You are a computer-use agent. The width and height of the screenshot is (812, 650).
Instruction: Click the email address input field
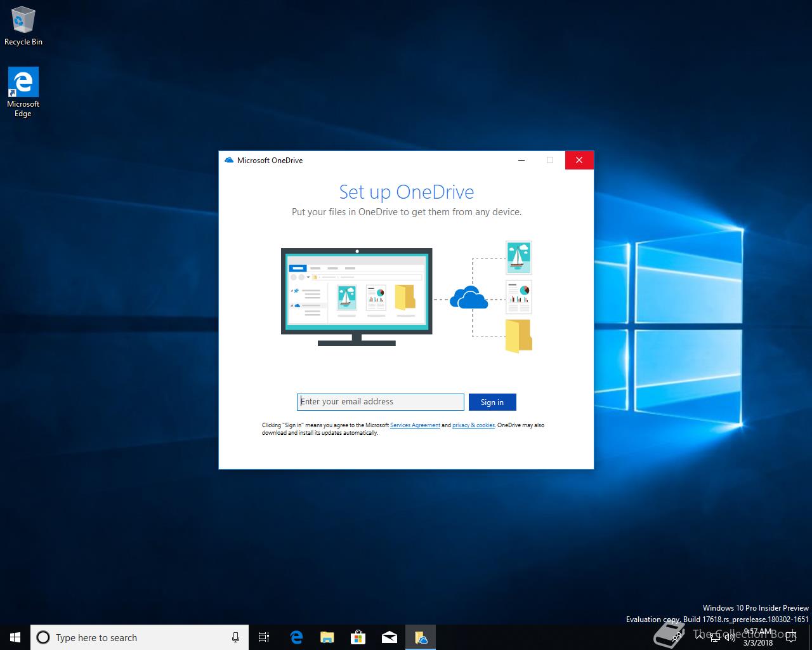coord(380,402)
